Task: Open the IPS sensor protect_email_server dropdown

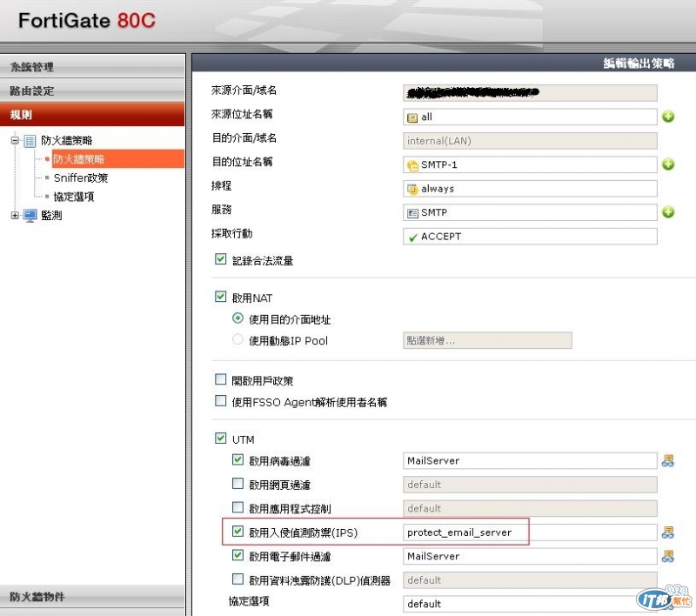Action: click(530, 532)
